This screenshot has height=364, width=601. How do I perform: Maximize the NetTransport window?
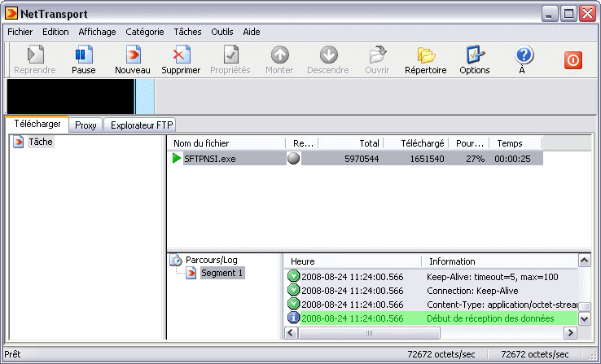[x=568, y=14]
